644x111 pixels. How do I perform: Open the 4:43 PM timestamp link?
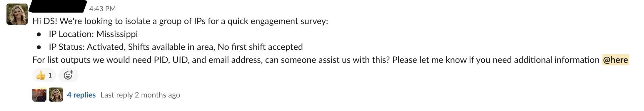(x=102, y=9)
